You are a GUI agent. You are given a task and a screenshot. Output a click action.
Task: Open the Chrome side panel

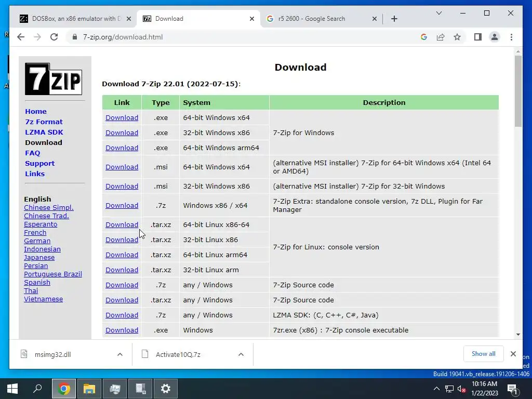pos(478,37)
